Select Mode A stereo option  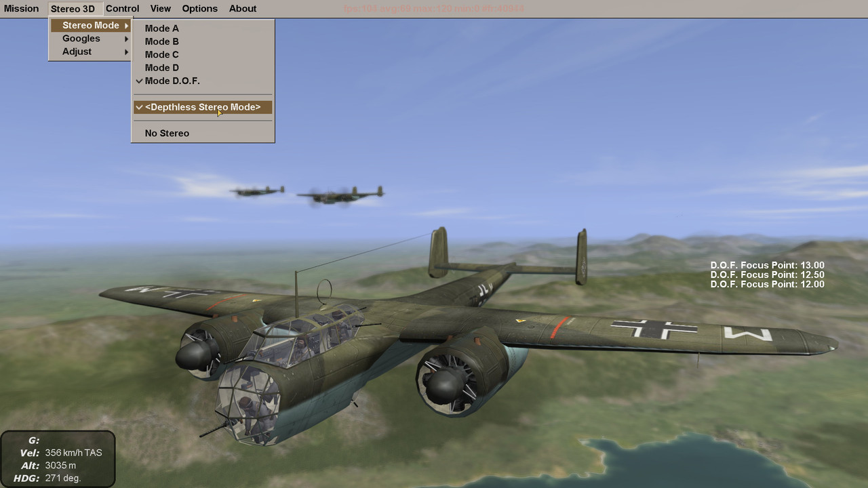point(203,28)
